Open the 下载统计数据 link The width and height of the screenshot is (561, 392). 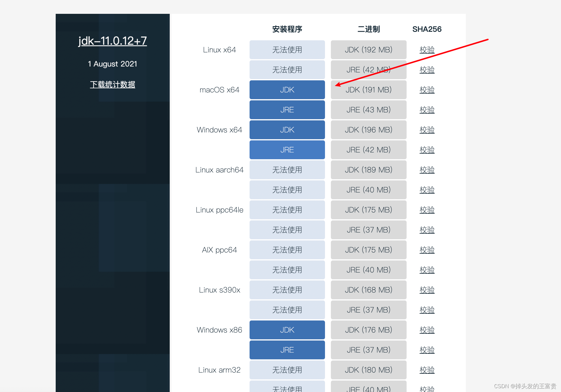(x=113, y=84)
